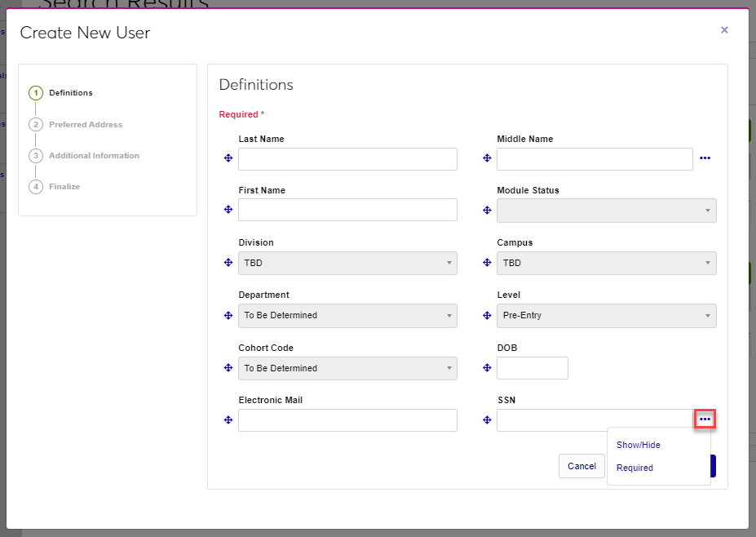Expand the Cohort Code dropdown
Viewport: 756px width, 537px height.
coord(347,368)
